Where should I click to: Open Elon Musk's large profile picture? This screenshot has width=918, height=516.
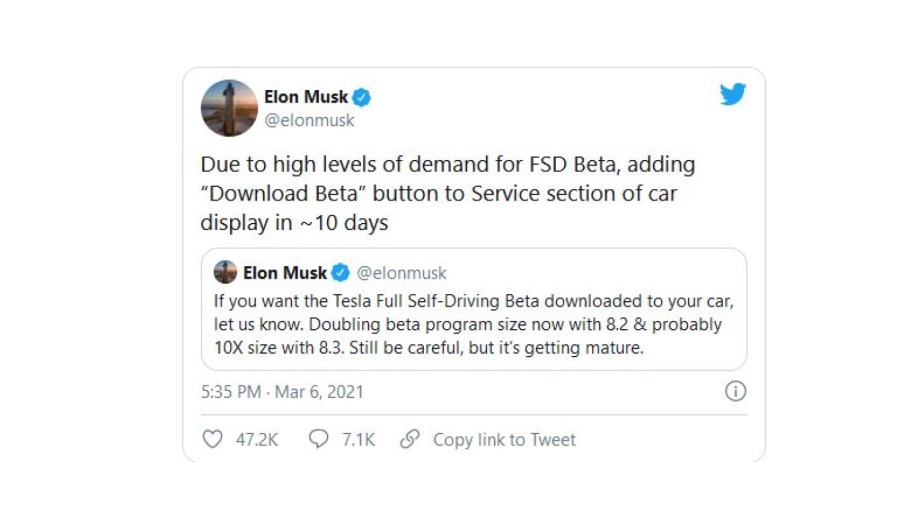click(229, 108)
